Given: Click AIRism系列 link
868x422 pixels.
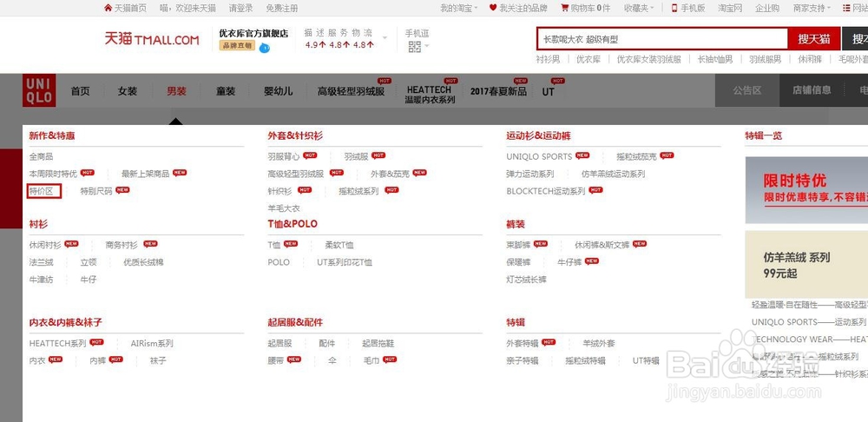Looking at the screenshot, I should 152,343.
